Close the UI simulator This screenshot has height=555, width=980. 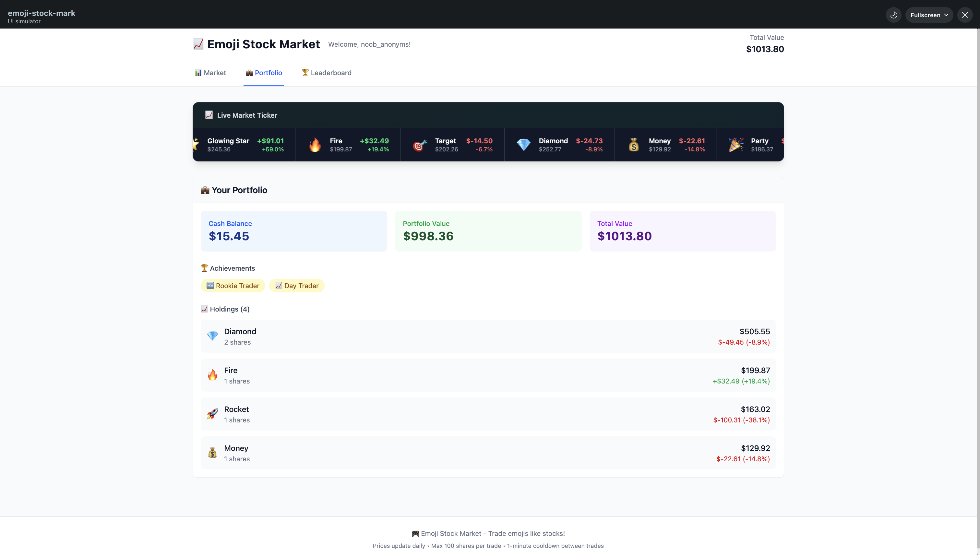pyautogui.click(x=965, y=15)
